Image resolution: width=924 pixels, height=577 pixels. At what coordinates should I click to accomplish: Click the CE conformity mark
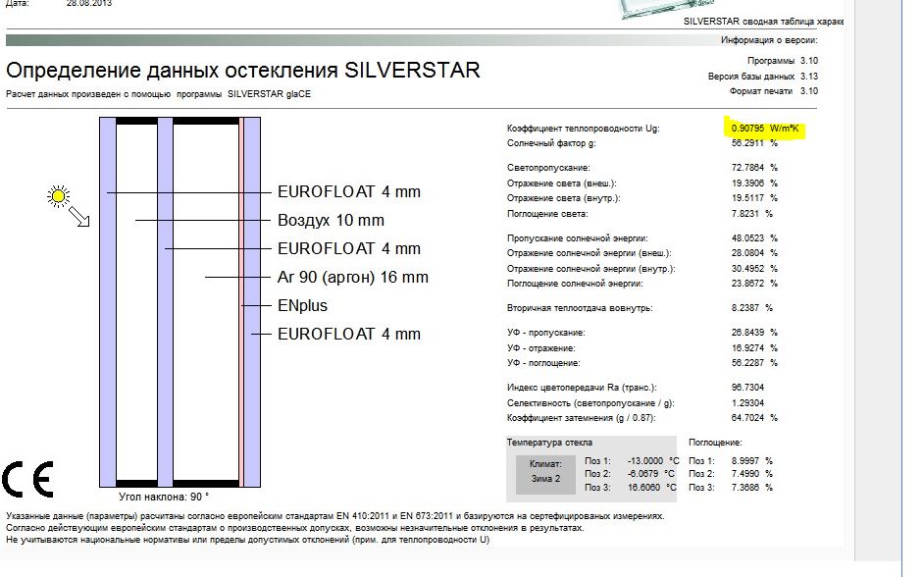click(27, 479)
